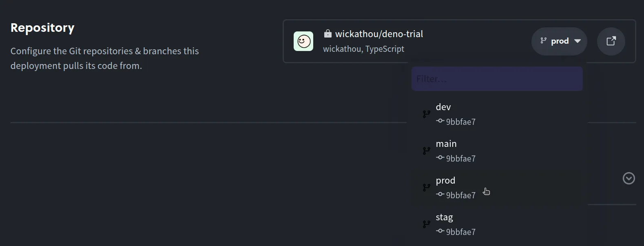Click the commit icon under the stag branch
The width and height of the screenshot is (644, 246).
(440, 231)
